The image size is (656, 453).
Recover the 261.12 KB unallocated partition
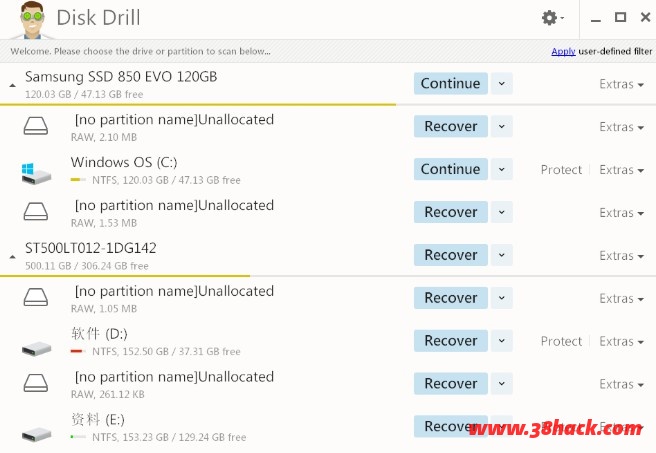tap(451, 384)
